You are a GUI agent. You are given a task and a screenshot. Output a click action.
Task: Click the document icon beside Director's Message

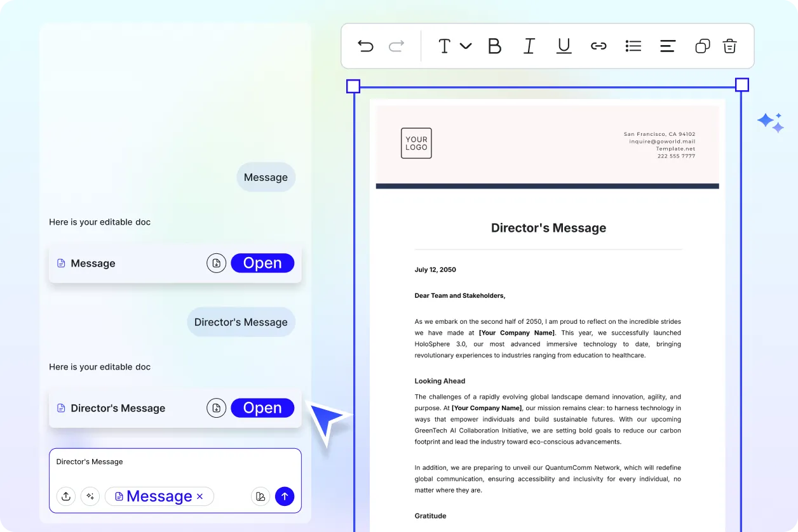click(x=217, y=408)
